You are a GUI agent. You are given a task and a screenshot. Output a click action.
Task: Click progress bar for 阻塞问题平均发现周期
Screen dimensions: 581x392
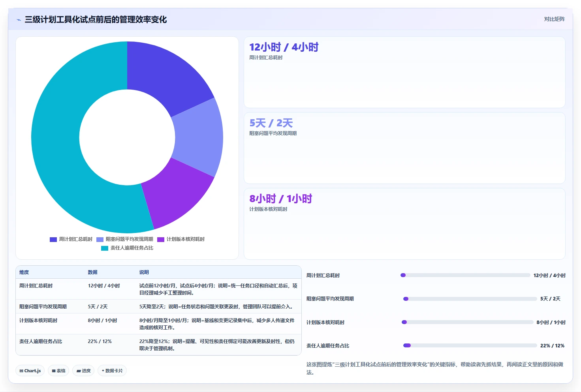pyautogui.click(x=470, y=299)
